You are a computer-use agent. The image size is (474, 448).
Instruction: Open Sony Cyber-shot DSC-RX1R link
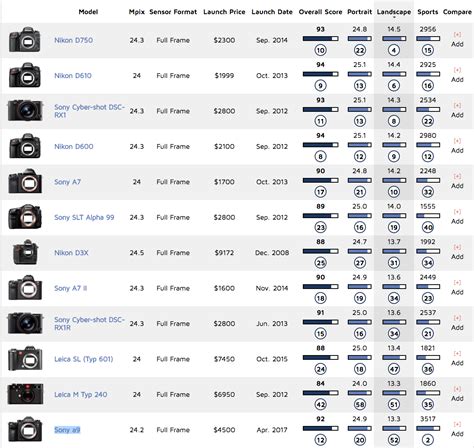point(89,323)
